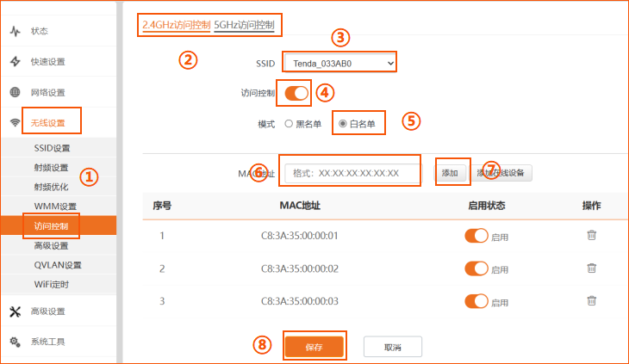
Task: Select the whitelist (白名单) radio button
Action: coord(343,124)
